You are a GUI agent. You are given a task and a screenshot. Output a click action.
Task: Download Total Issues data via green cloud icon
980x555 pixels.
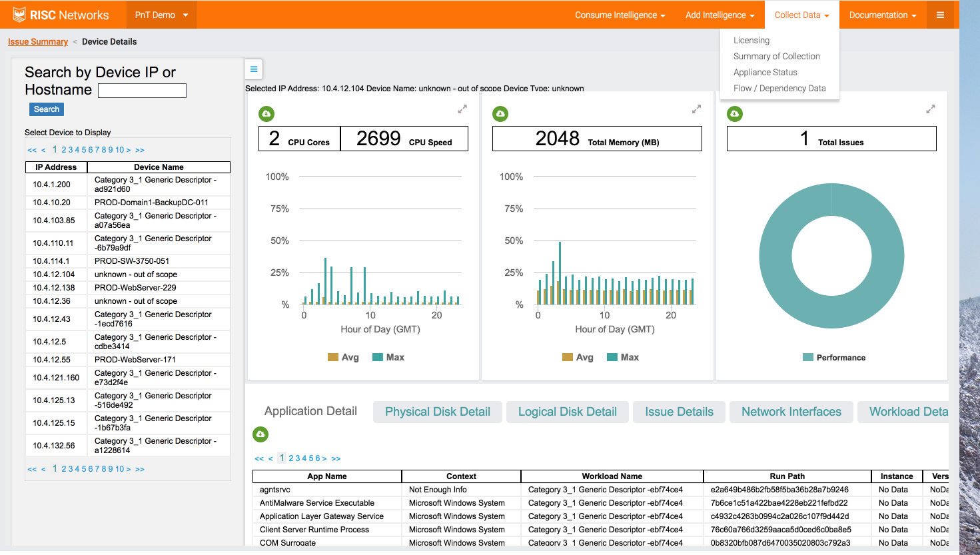pyautogui.click(x=734, y=114)
